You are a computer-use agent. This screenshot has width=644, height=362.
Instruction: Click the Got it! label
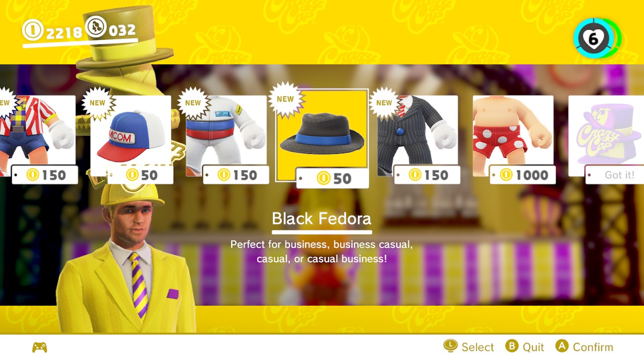tap(619, 175)
